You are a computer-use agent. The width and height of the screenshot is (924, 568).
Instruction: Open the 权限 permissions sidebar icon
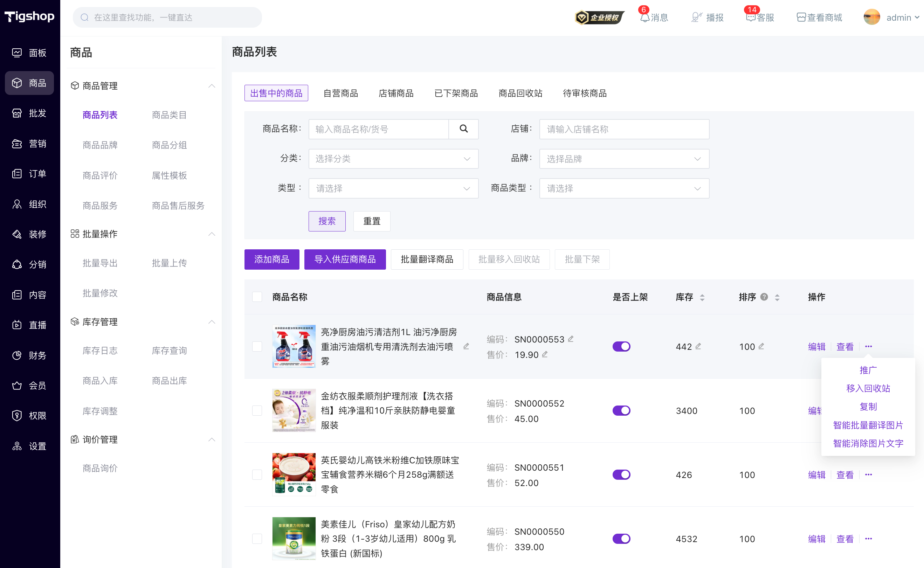(x=17, y=415)
